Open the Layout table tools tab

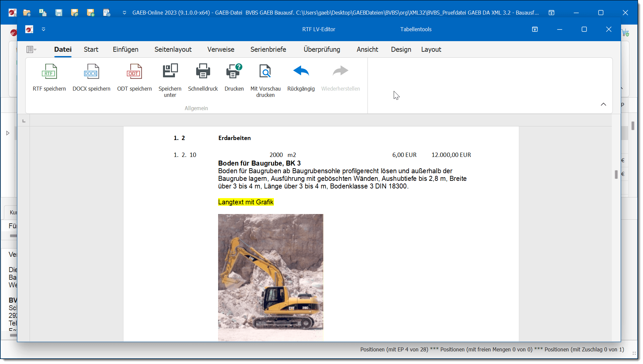431,49
